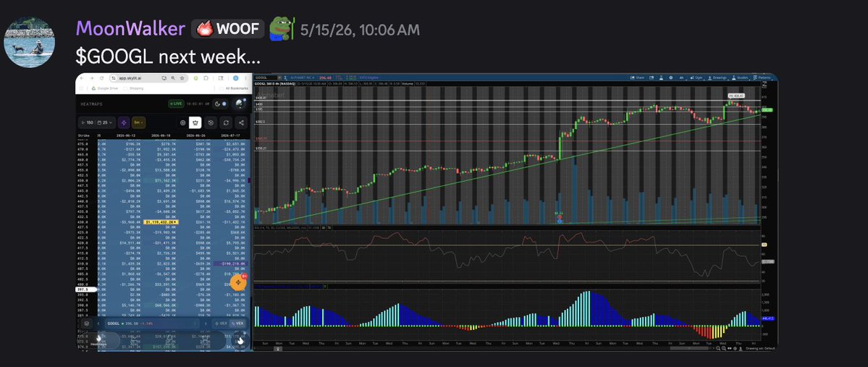Bookmark the page with the star icon
The width and height of the screenshot is (868, 367).
click(182, 78)
